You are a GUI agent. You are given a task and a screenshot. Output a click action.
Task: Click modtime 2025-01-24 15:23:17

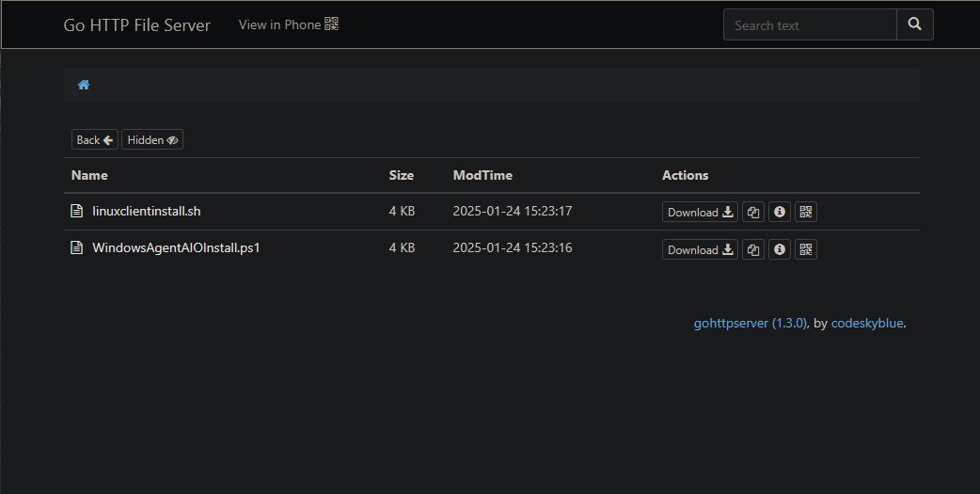pos(513,211)
